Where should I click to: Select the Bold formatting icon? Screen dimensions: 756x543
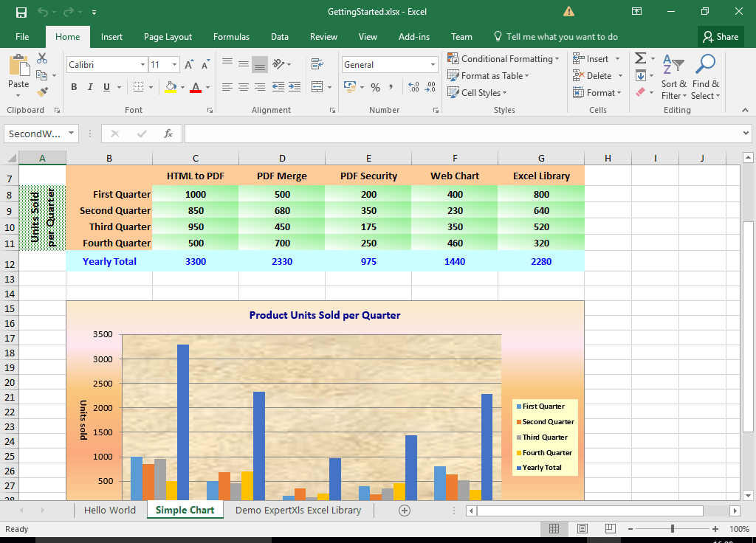pos(73,86)
